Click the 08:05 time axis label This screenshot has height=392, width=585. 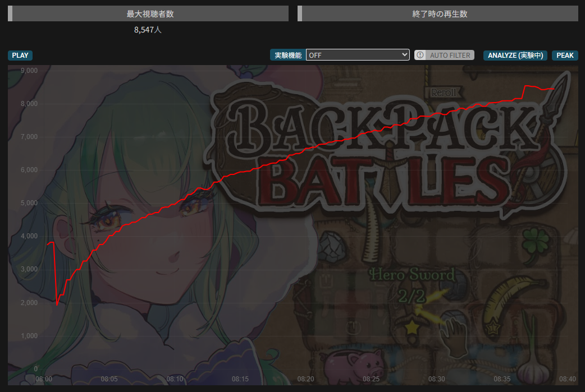click(109, 379)
